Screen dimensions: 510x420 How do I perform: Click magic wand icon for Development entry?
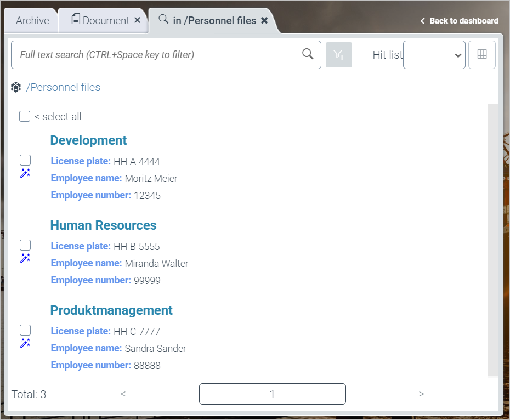point(25,173)
